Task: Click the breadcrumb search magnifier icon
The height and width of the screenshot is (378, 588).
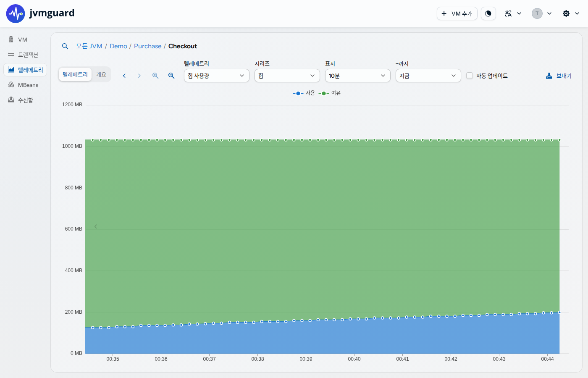Action: pyautogui.click(x=65, y=46)
